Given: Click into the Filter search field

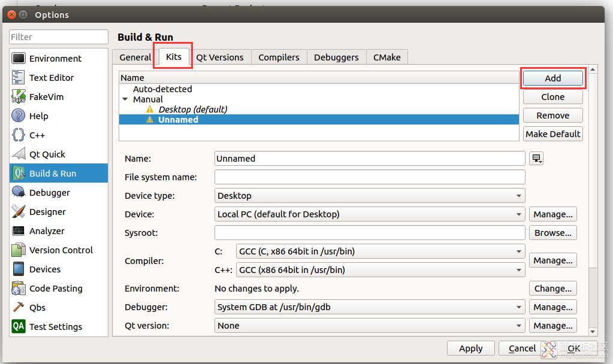Looking at the screenshot, I should [59, 37].
